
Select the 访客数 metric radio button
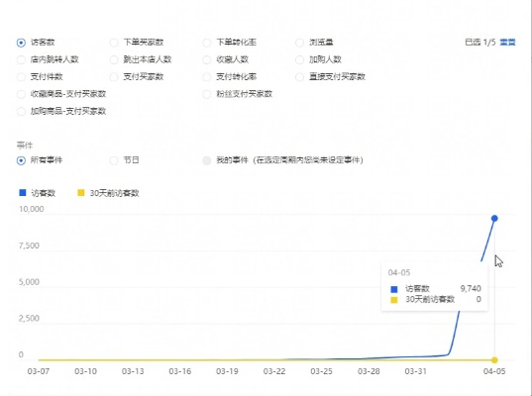[21, 43]
